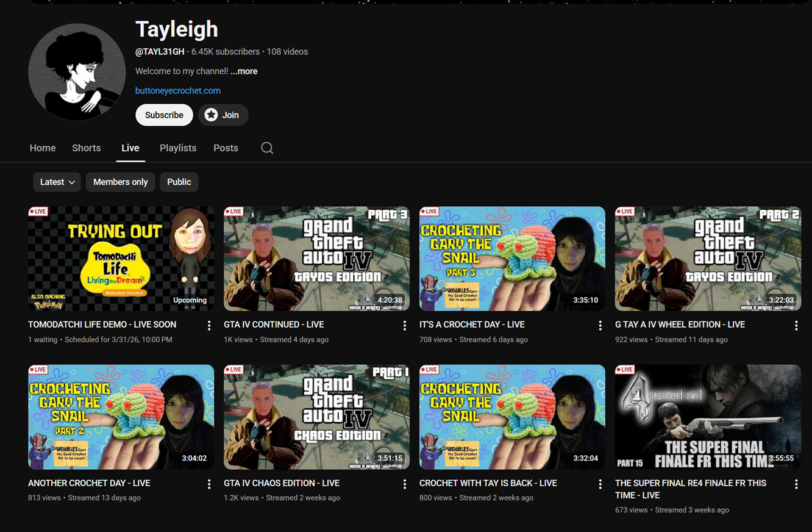Open options menu for GTA IV CONTINUED video
Viewport: 812px width, 532px height.
coord(405,326)
